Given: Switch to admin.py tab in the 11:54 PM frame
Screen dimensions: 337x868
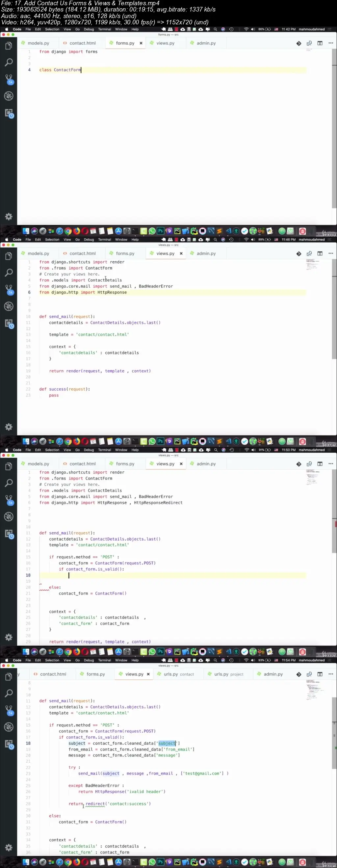Looking at the screenshot, I should (x=270, y=674).
